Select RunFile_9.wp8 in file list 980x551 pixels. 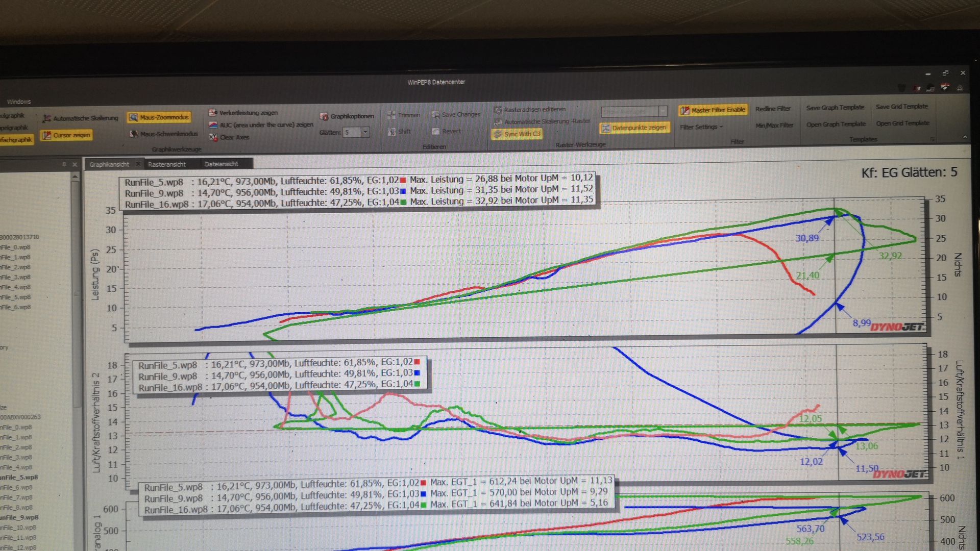tap(19, 517)
